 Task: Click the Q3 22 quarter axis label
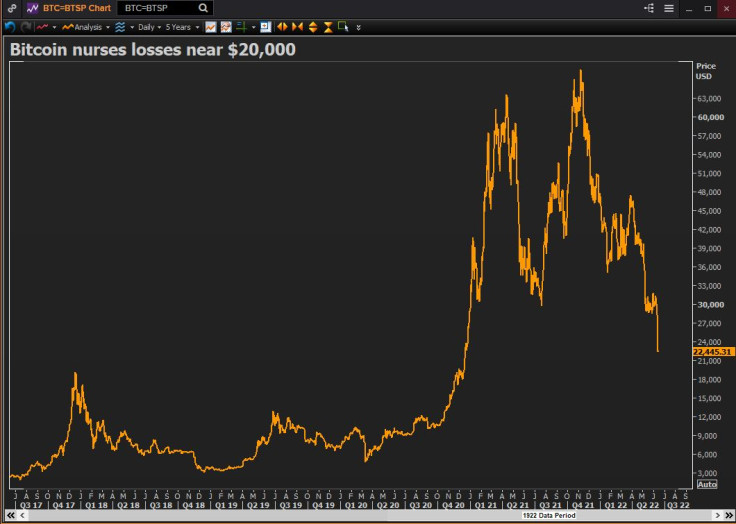point(678,505)
